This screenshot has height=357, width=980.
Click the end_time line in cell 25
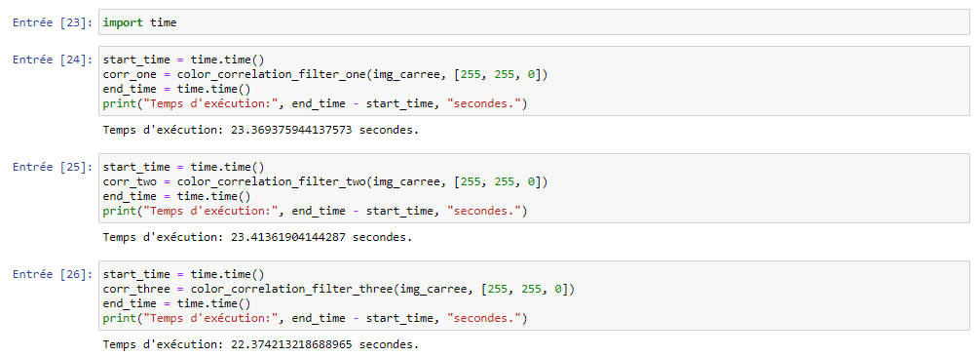pos(177,197)
